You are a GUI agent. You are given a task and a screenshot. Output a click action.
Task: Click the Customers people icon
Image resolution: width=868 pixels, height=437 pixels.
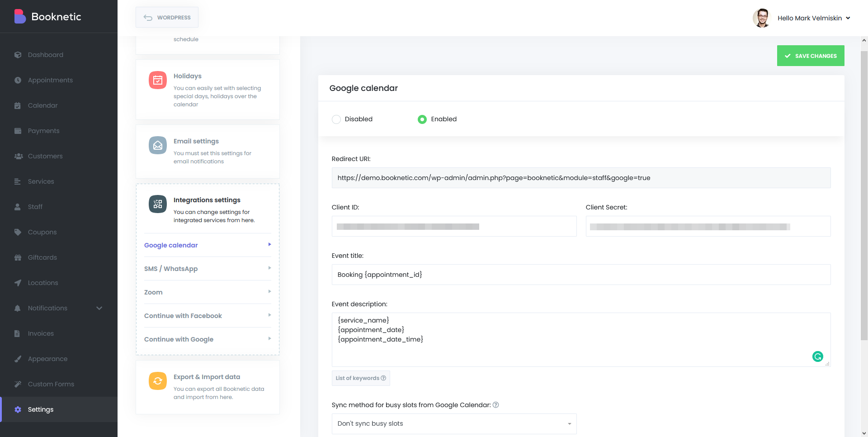pyautogui.click(x=19, y=156)
